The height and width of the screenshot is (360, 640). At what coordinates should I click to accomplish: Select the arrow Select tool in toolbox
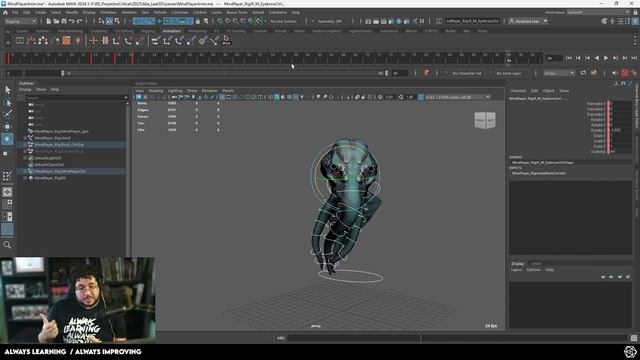[x=7, y=90]
